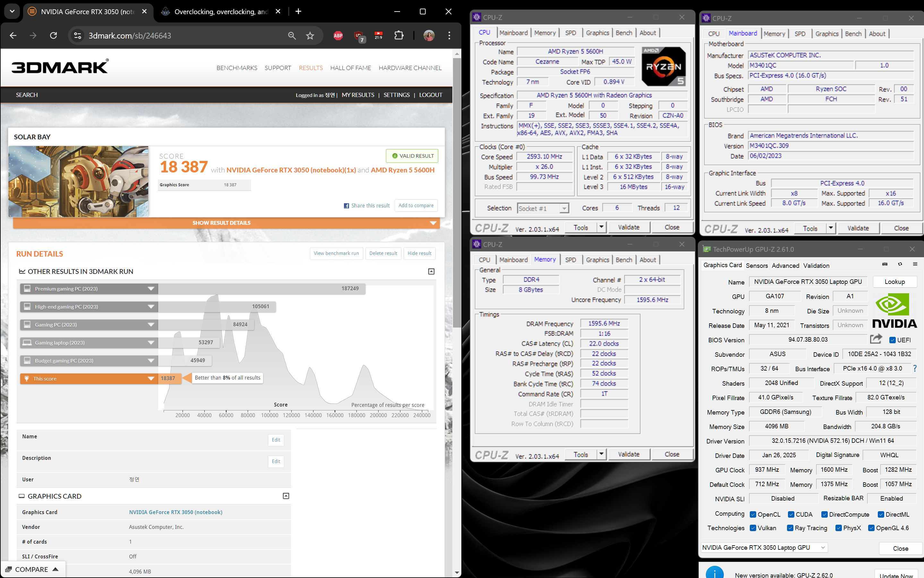Screen dimensions: 924x578
Task: Toggle the Ray Tracing checkbox
Action: pyautogui.click(x=790, y=528)
